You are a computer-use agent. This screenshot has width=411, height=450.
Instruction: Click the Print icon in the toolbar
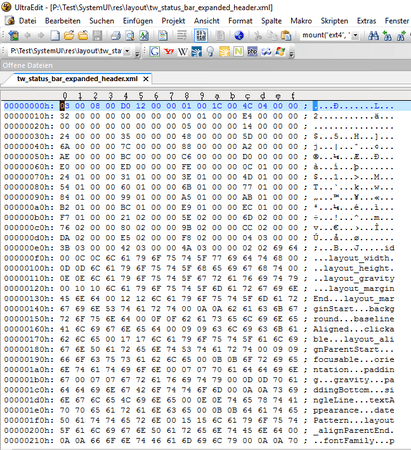(x=115, y=35)
